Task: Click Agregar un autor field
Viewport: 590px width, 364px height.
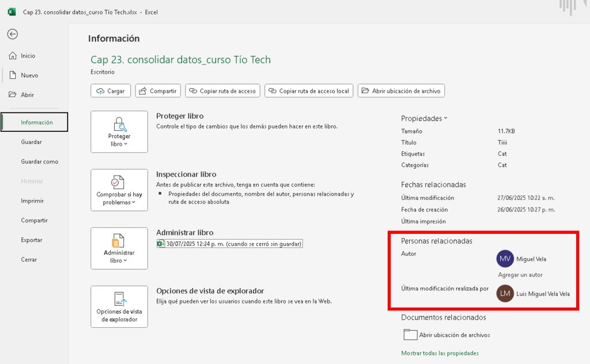Action: point(520,275)
